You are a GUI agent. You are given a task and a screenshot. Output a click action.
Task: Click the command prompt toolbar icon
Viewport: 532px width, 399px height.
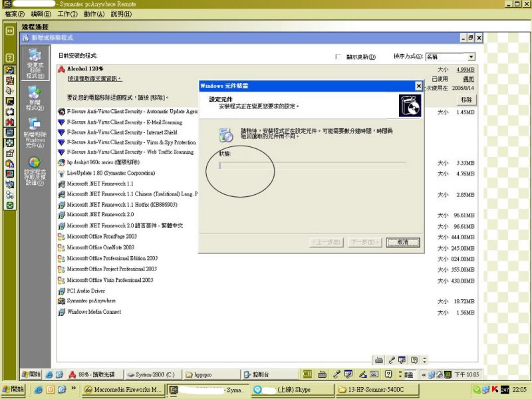(10, 101)
